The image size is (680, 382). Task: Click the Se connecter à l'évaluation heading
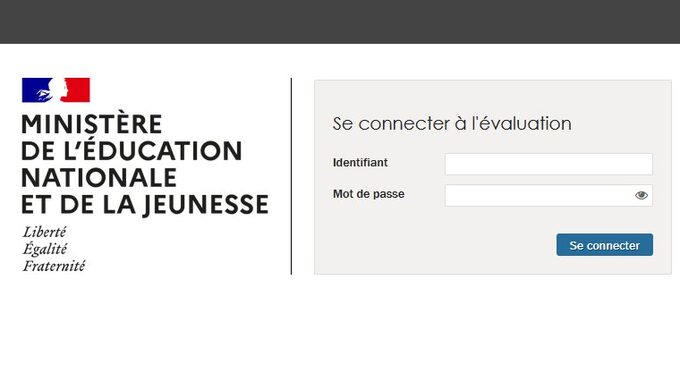tap(452, 124)
